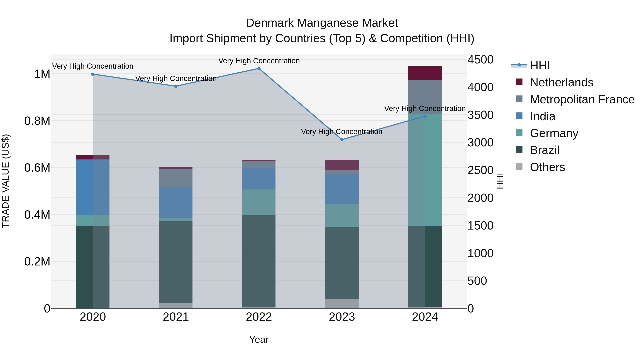
Task: Click the 4500 right axis tick label
Action: [480, 60]
